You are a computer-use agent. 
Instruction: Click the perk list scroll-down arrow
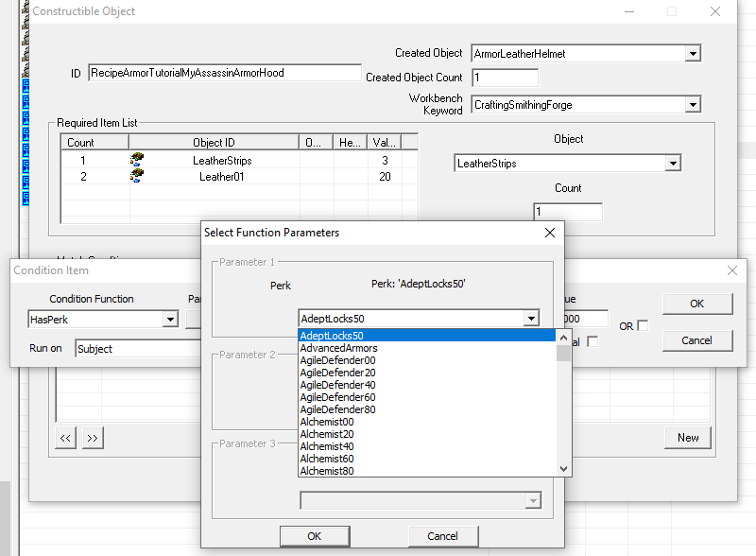pyautogui.click(x=564, y=468)
